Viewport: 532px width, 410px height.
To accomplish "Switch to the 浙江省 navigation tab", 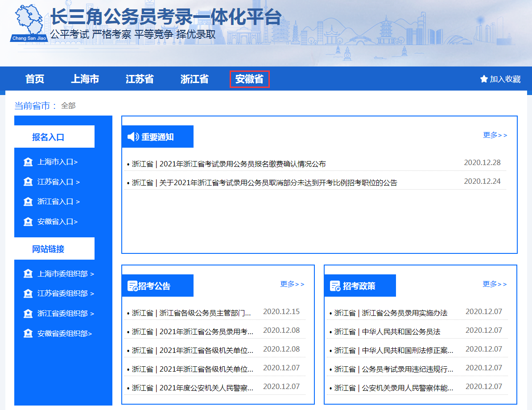I will point(194,79).
